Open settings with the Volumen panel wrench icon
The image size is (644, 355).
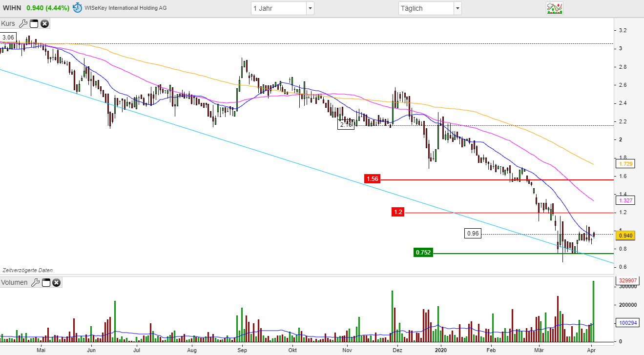35,282
